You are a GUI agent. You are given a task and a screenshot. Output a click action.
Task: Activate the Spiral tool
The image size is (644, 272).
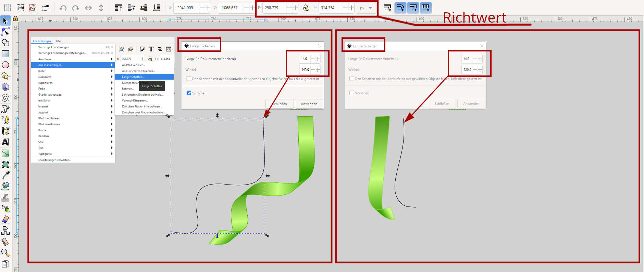coord(5,98)
